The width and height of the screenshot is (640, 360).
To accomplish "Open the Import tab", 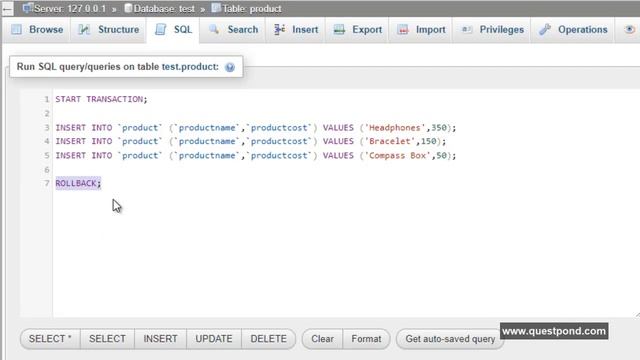I will pyautogui.click(x=421, y=30).
